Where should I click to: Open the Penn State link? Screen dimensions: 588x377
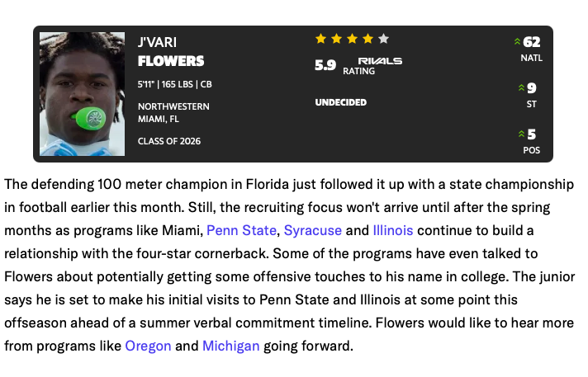click(241, 229)
